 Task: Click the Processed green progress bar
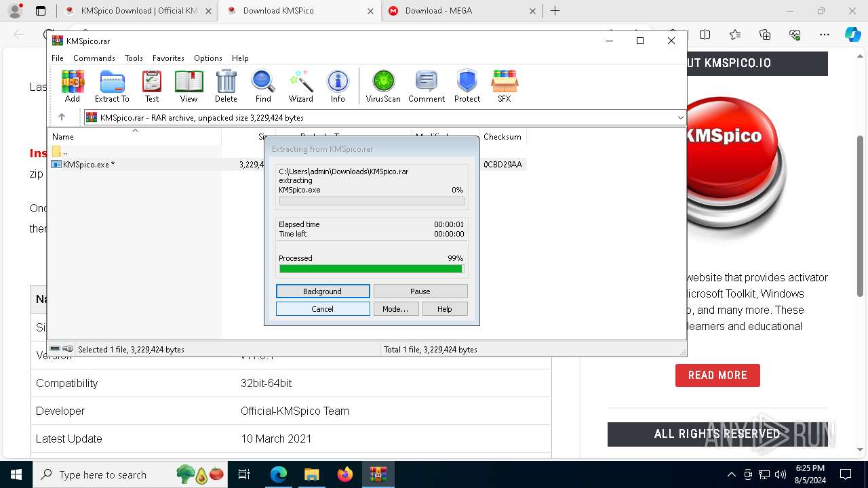coord(372,269)
